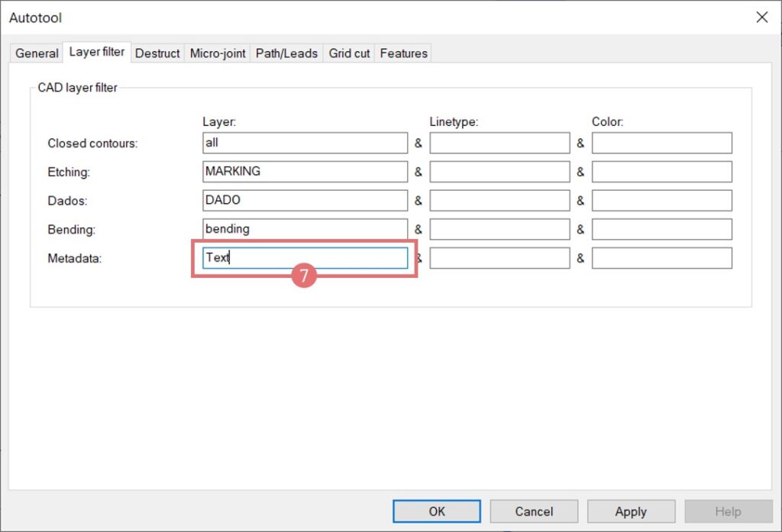782x532 pixels.
Task: Switch to the General tab
Action: click(x=37, y=53)
